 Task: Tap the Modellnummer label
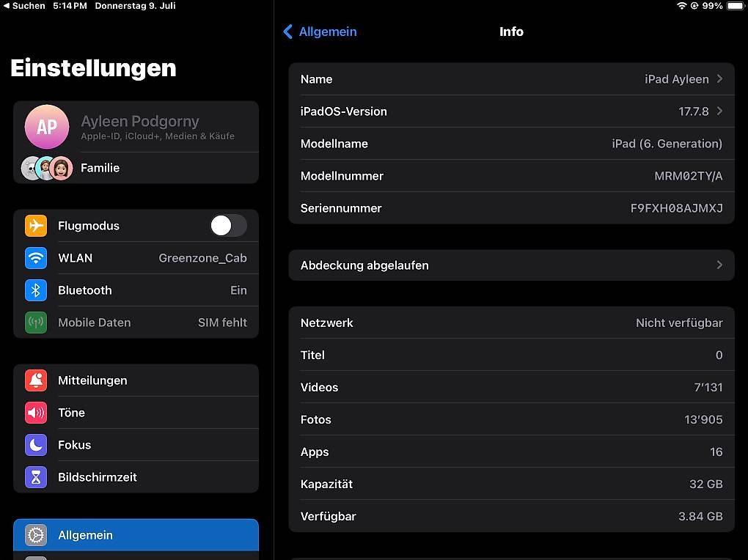click(x=342, y=176)
